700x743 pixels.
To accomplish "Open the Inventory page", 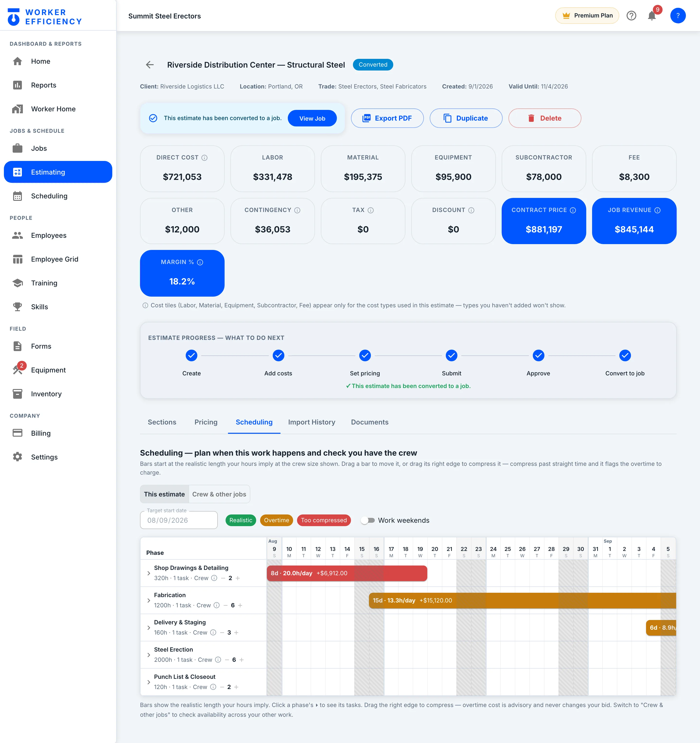I will (x=58, y=394).
